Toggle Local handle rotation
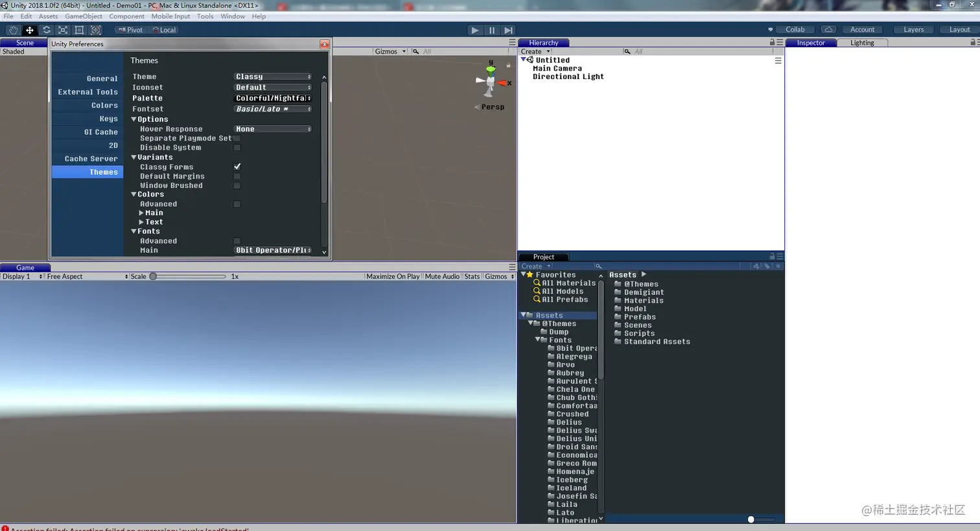 pyautogui.click(x=164, y=30)
